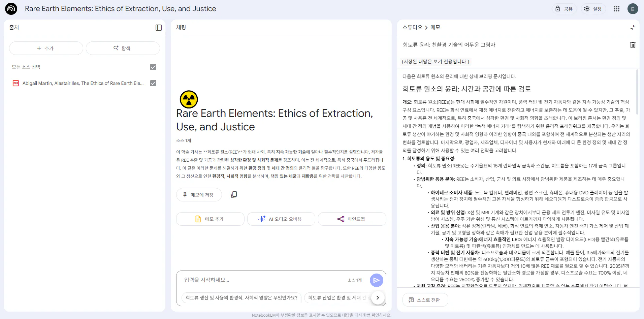The height and width of the screenshot is (319, 644).
Task: Click memo heading 희토류 원소의 윤리: 시간과 공간에 따른 검토
Action: [466, 89]
